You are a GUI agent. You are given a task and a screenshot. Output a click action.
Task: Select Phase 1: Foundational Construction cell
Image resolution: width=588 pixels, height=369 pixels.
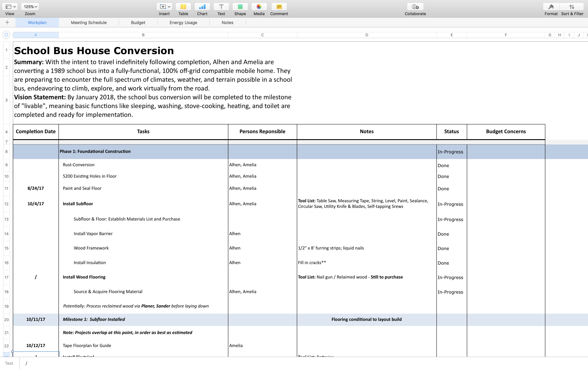143,152
